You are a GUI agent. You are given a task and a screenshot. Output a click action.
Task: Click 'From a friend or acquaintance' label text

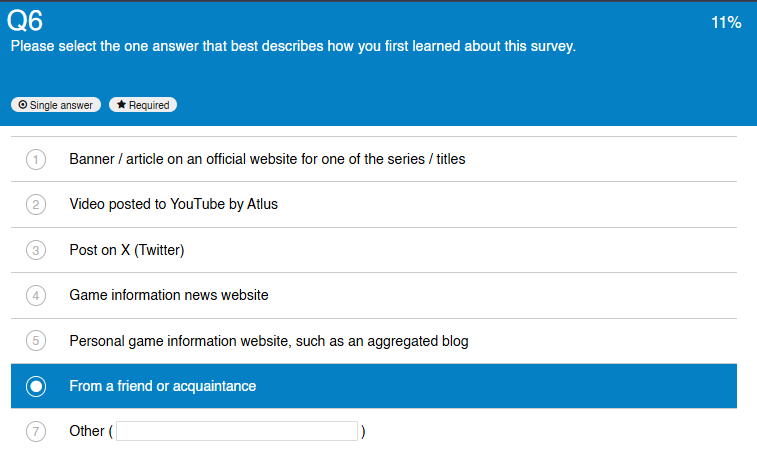(x=163, y=386)
